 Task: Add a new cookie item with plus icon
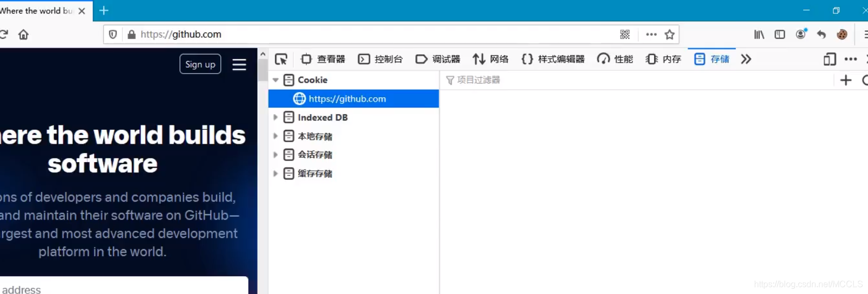846,80
